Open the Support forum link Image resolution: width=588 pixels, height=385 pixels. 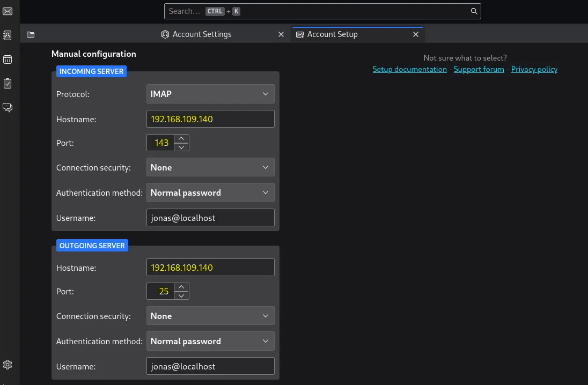479,69
